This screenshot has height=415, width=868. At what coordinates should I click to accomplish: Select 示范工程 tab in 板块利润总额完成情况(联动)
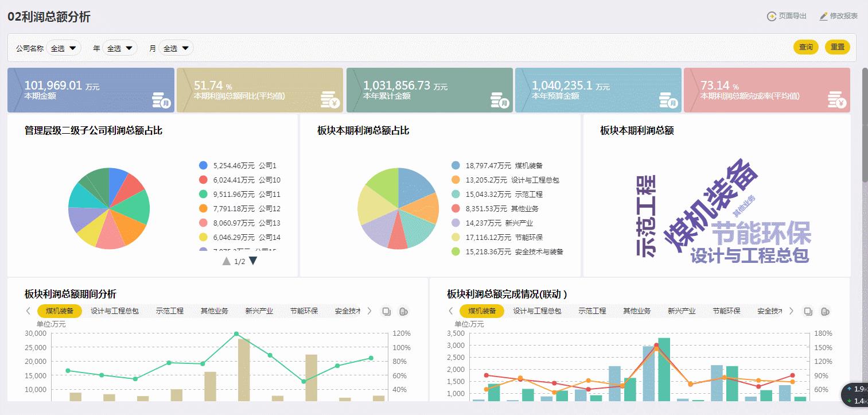pos(592,311)
